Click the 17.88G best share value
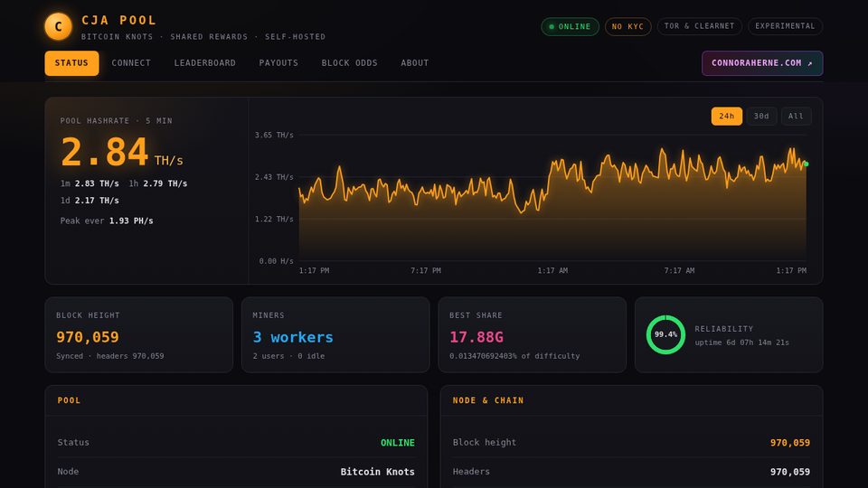 coord(476,337)
